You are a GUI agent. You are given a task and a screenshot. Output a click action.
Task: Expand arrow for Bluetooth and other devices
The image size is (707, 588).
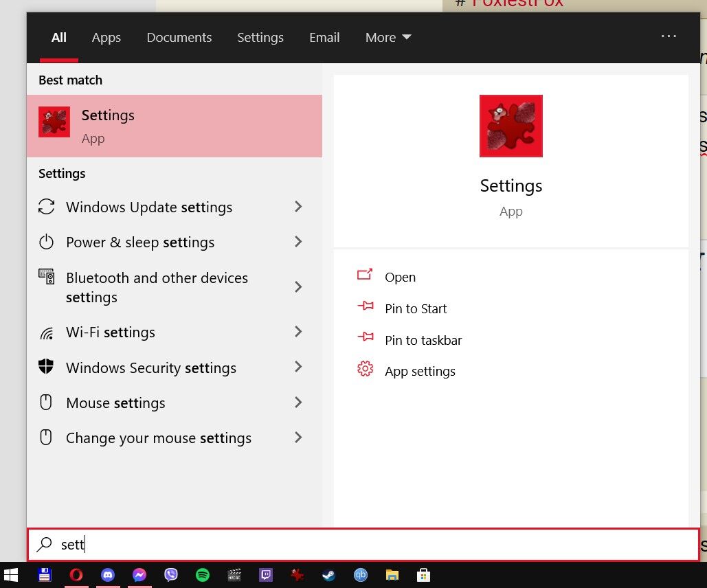point(298,286)
